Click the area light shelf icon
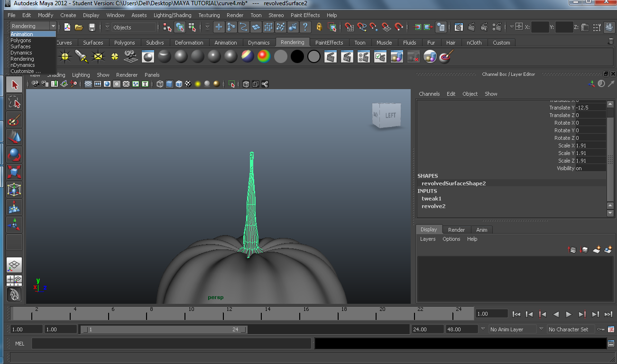The image size is (617, 364). [x=98, y=57]
